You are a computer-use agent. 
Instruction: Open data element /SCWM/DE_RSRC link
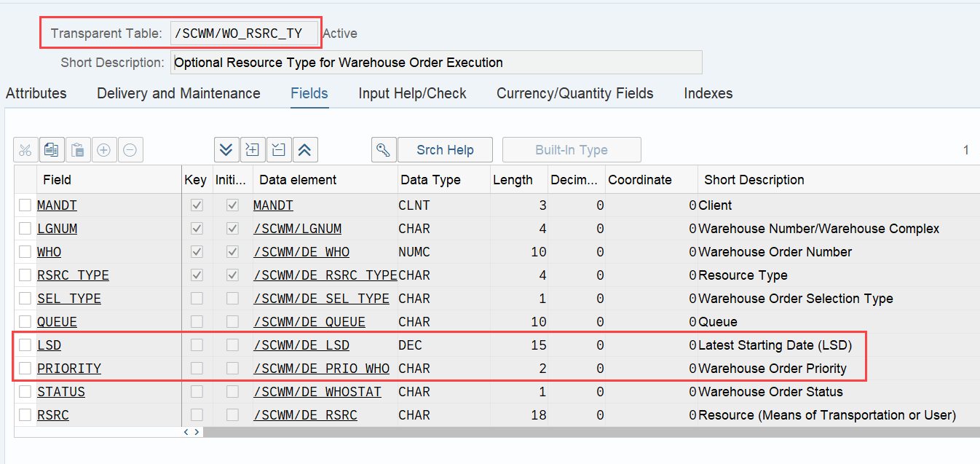tap(305, 415)
